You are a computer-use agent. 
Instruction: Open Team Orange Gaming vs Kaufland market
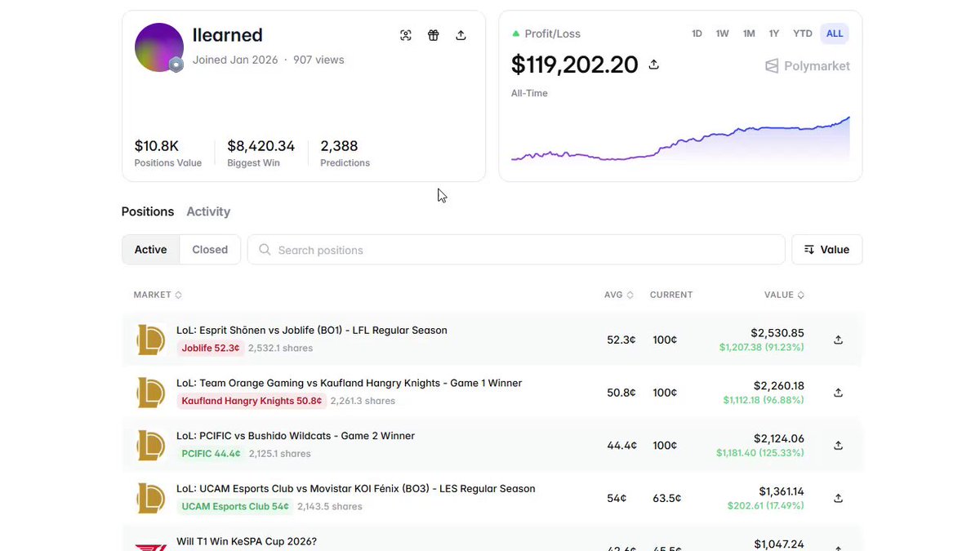[349, 383]
